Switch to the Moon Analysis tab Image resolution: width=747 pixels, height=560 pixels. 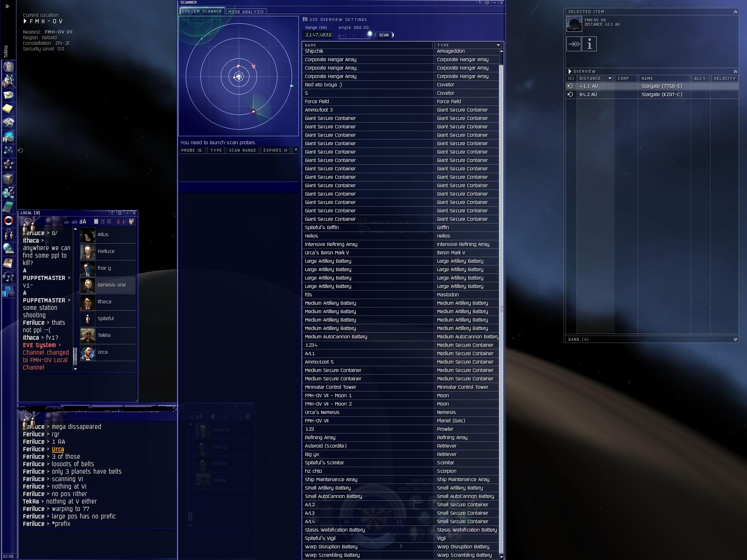point(246,11)
